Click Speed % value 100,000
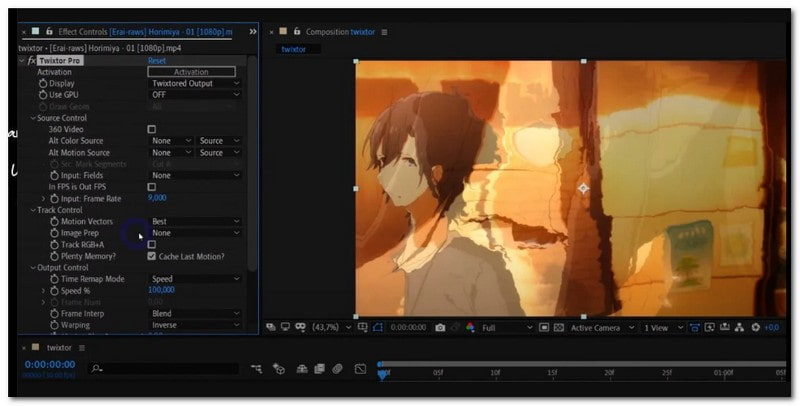This screenshot has width=800, height=406. (x=161, y=290)
